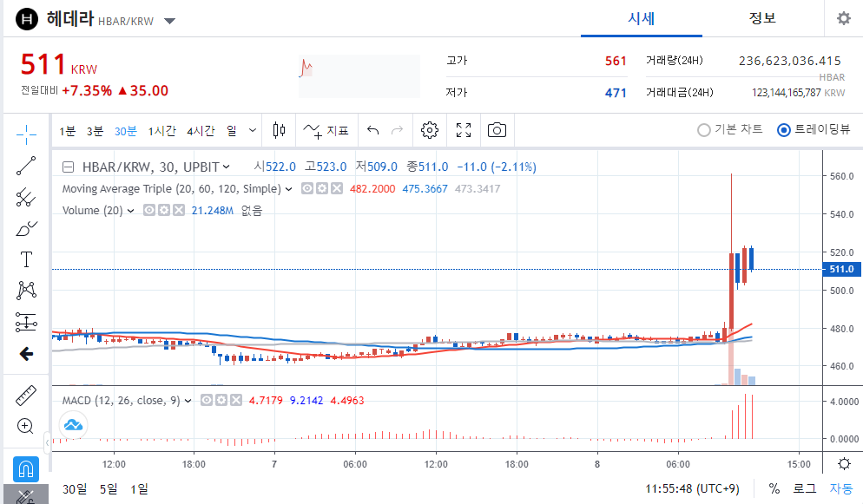Select the brush drawing tool

pos(26,228)
